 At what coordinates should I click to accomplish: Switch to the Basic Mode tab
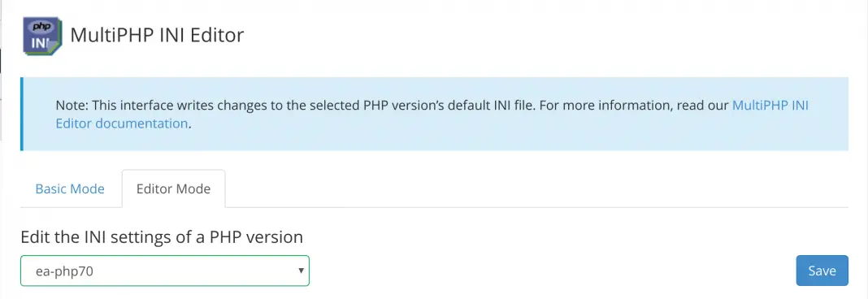pos(70,188)
